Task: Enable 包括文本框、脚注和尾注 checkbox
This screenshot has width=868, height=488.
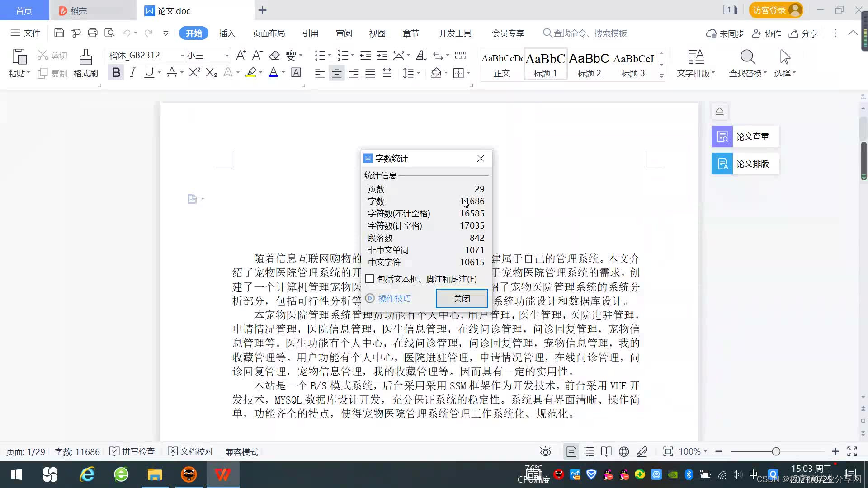Action: pyautogui.click(x=370, y=279)
